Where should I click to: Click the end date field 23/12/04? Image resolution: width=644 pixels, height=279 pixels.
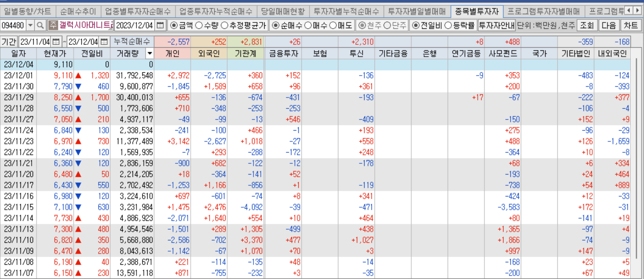[83, 42]
